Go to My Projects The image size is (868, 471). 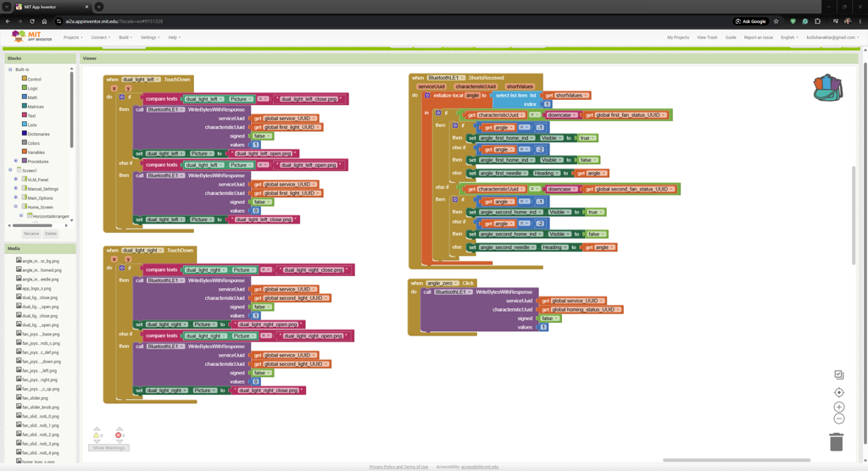[677, 37]
